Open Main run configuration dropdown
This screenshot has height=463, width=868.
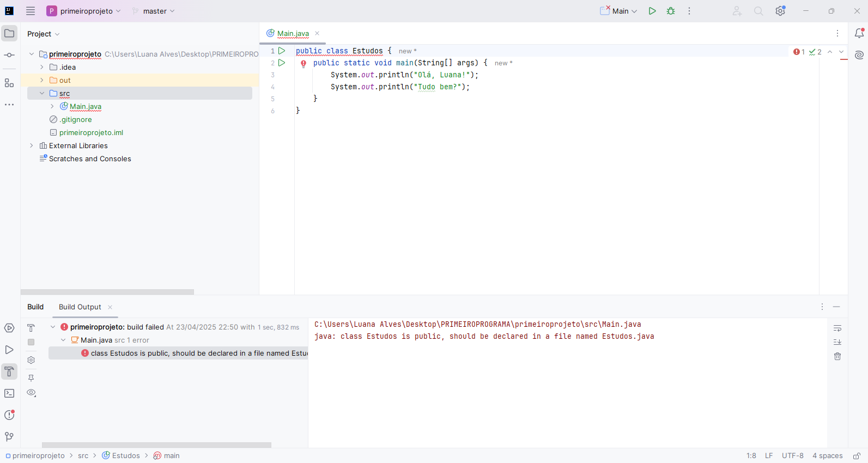point(619,11)
